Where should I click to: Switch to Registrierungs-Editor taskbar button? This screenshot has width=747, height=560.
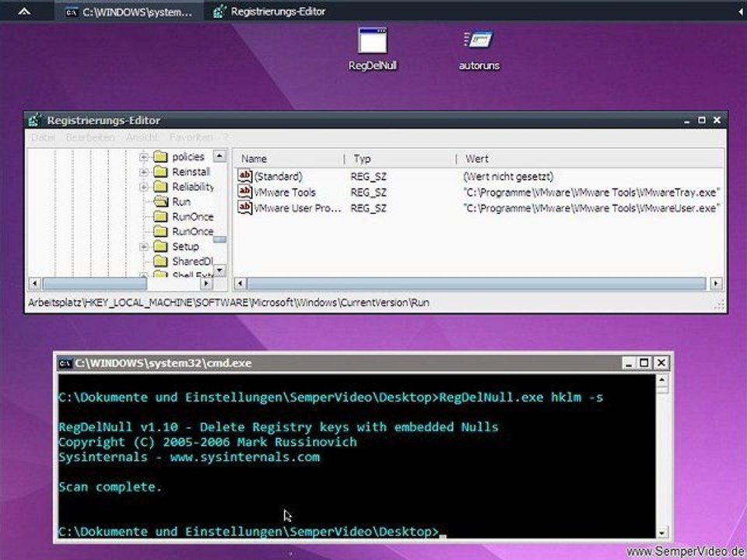click(x=270, y=12)
